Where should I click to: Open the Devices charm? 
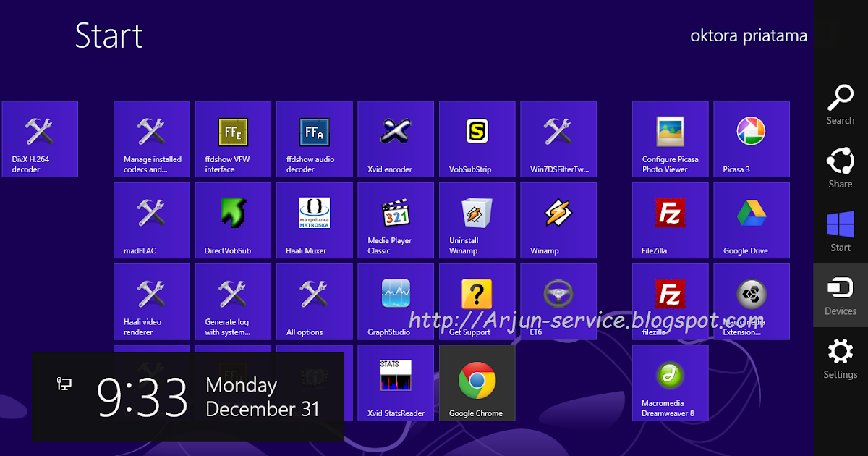[841, 295]
